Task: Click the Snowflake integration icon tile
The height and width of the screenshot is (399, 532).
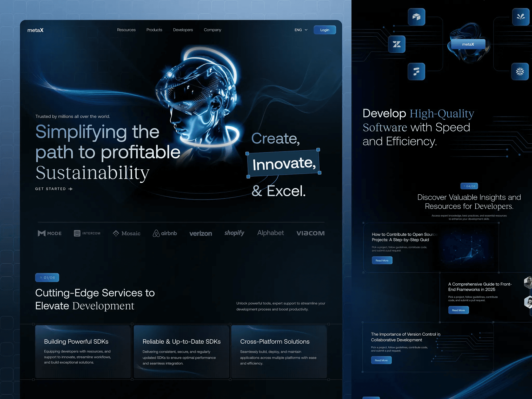Action: tap(520, 71)
